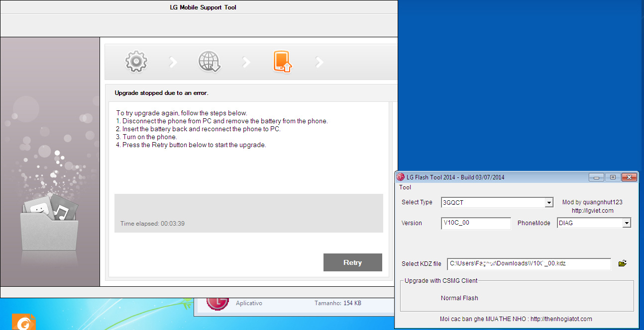Click the Retry button
Screen dimensions: 644x330
353,262
